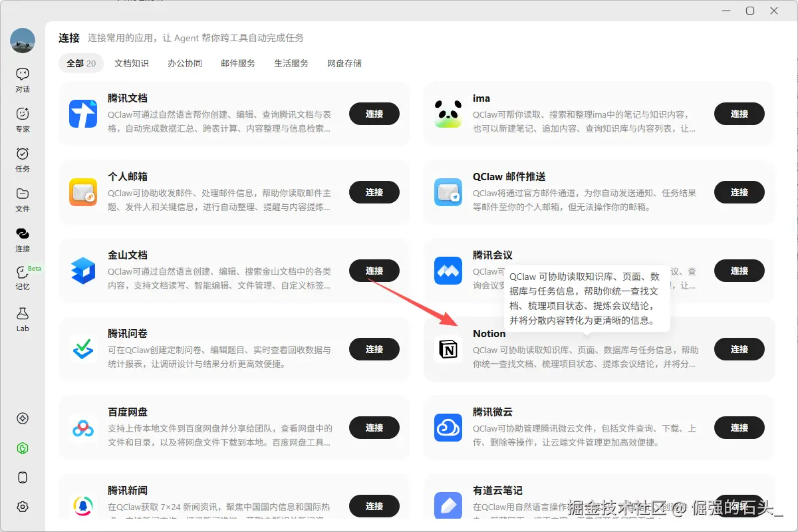Image resolution: width=798 pixels, height=532 pixels.
Task: Switch to the 文档知识 tab
Action: (x=132, y=63)
